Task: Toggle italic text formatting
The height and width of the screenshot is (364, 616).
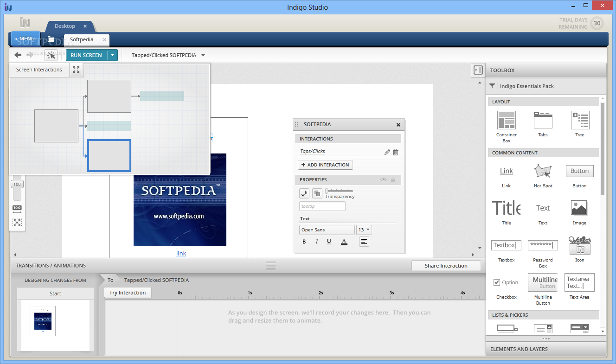Action: 317,242
